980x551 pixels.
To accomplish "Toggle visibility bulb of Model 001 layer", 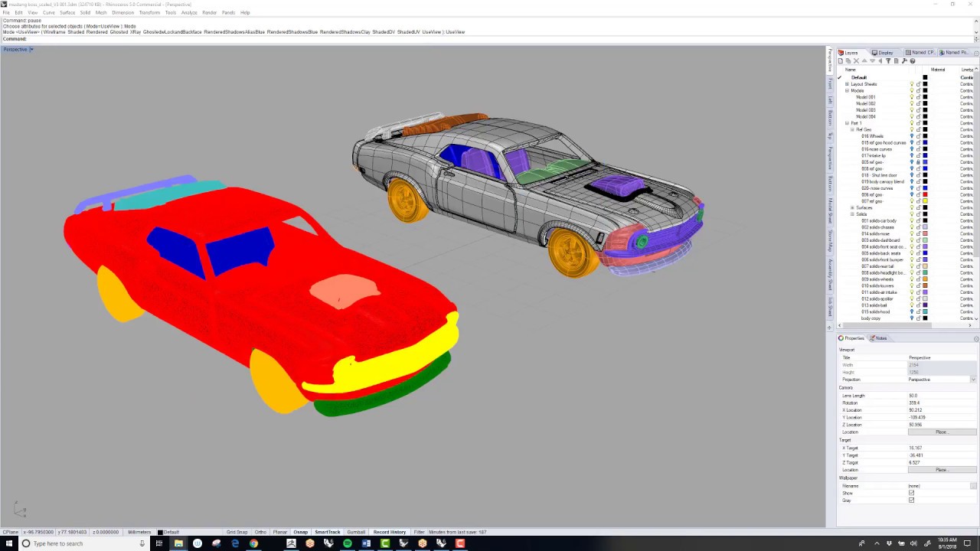I will pyautogui.click(x=912, y=97).
